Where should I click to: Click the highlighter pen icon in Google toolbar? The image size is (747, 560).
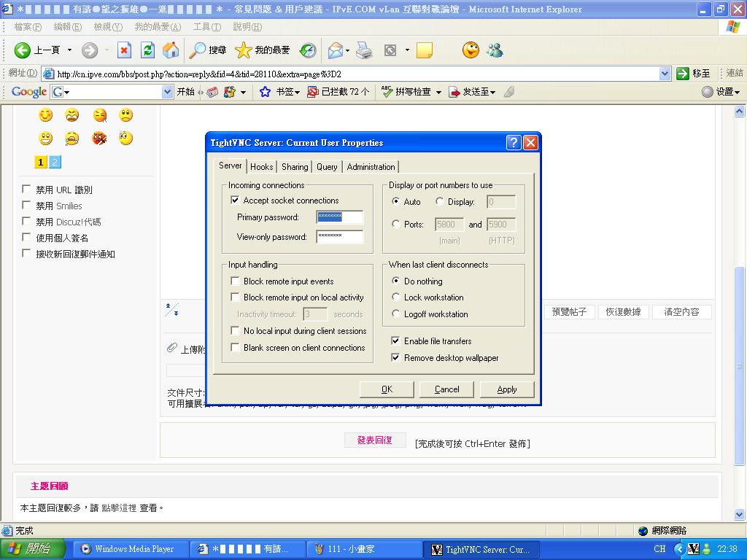pyautogui.click(x=508, y=92)
